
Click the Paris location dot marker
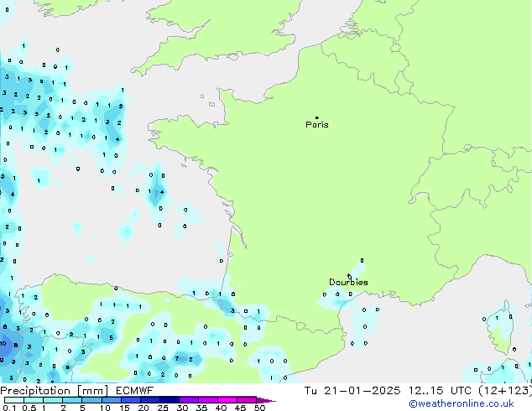point(316,117)
